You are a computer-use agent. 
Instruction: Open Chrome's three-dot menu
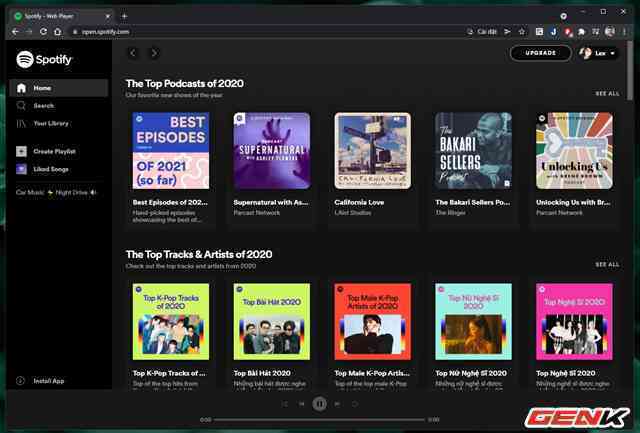(x=624, y=31)
